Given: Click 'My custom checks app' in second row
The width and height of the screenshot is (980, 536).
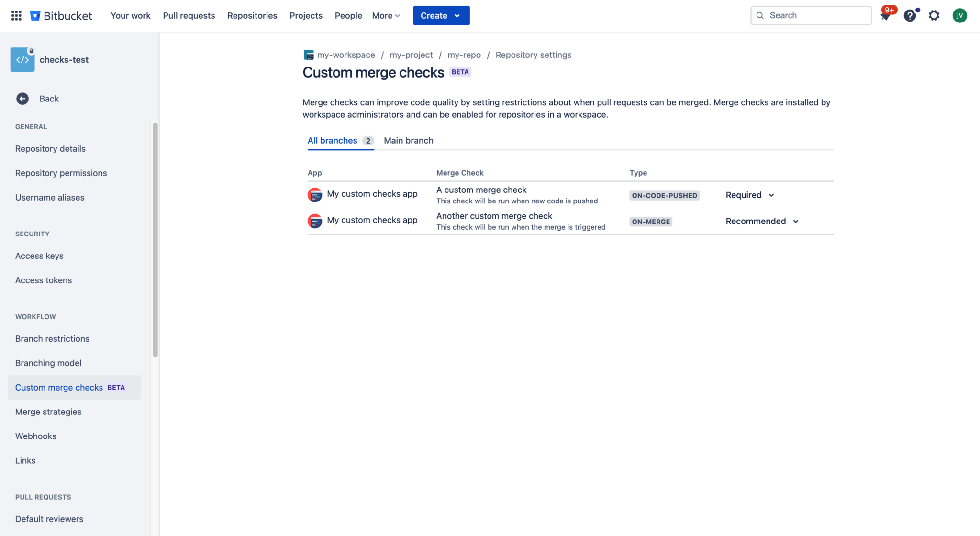Looking at the screenshot, I should 372,220.
